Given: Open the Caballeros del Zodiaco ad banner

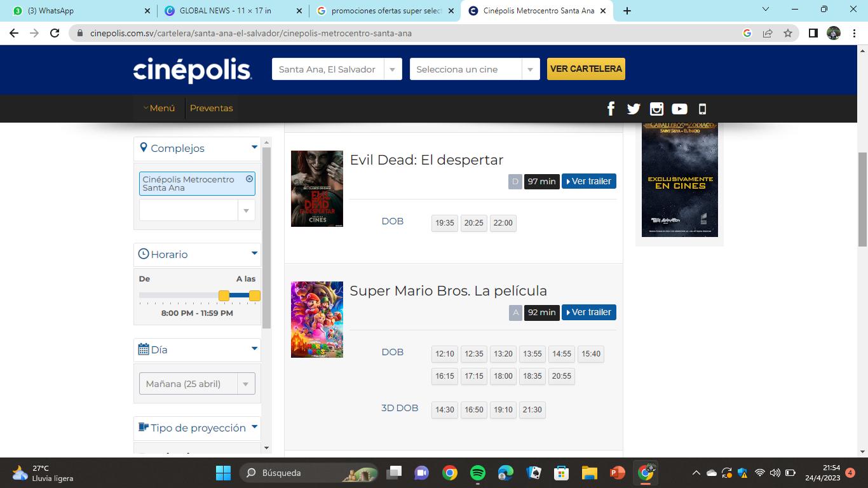Looking at the screenshot, I should click(x=680, y=179).
